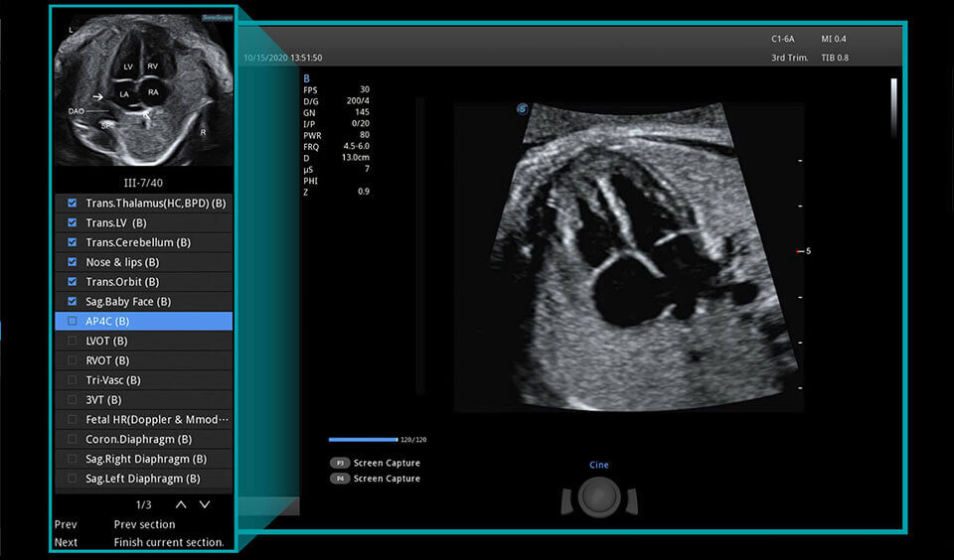The width and height of the screenshot is (954, 560).
Task: Check the AP4C (B) checkbox
Action: tap(72, 321)
